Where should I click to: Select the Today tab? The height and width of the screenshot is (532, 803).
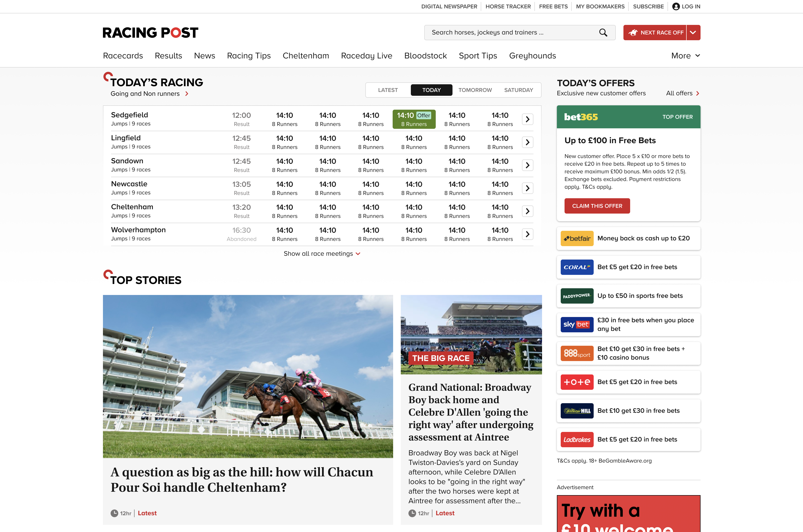tap(431, 90)
